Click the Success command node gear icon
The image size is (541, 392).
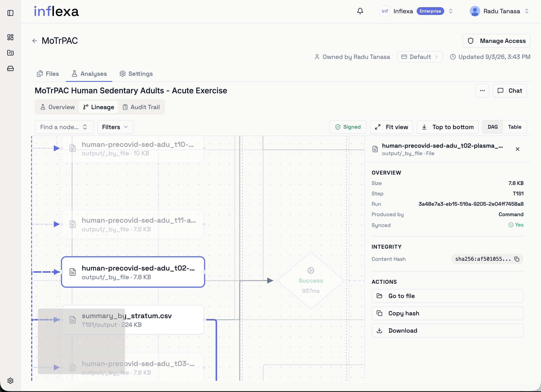pos(311,270)
